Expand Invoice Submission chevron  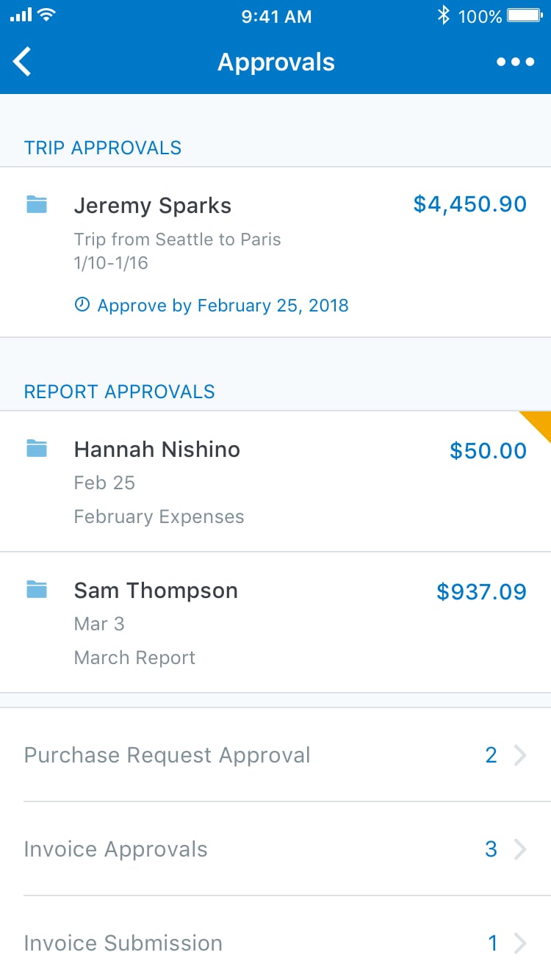520,943
